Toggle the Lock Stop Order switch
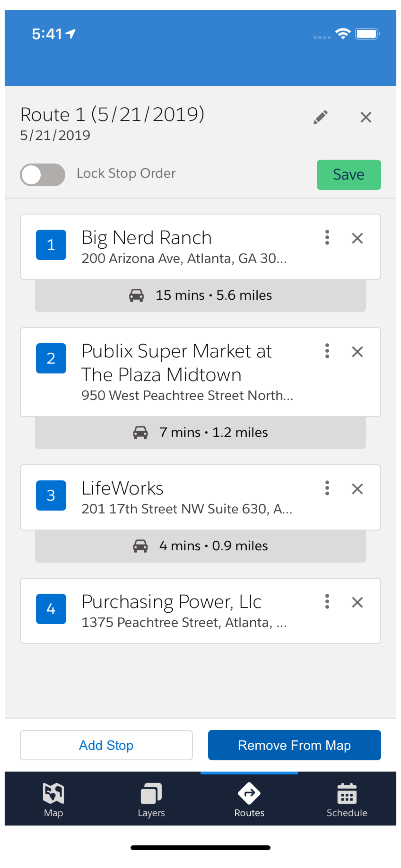 click(x=43, y=175)
